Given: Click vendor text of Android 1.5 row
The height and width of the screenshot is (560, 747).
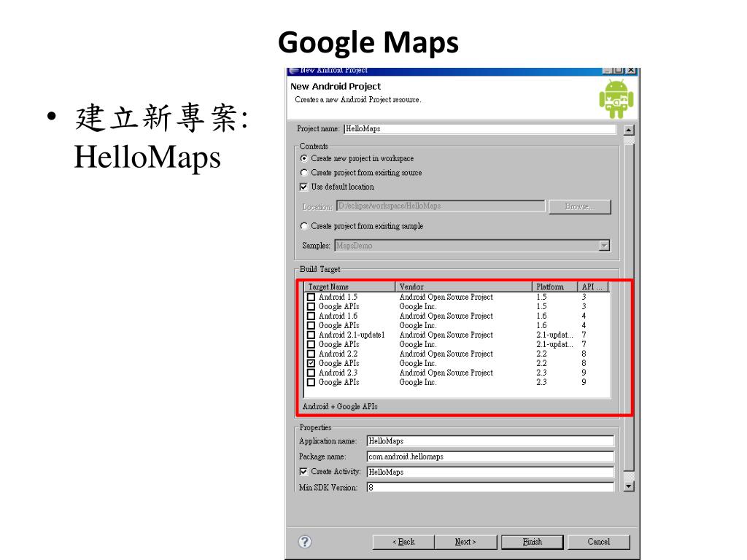Looking at the screenshot, I should point(446,297).
